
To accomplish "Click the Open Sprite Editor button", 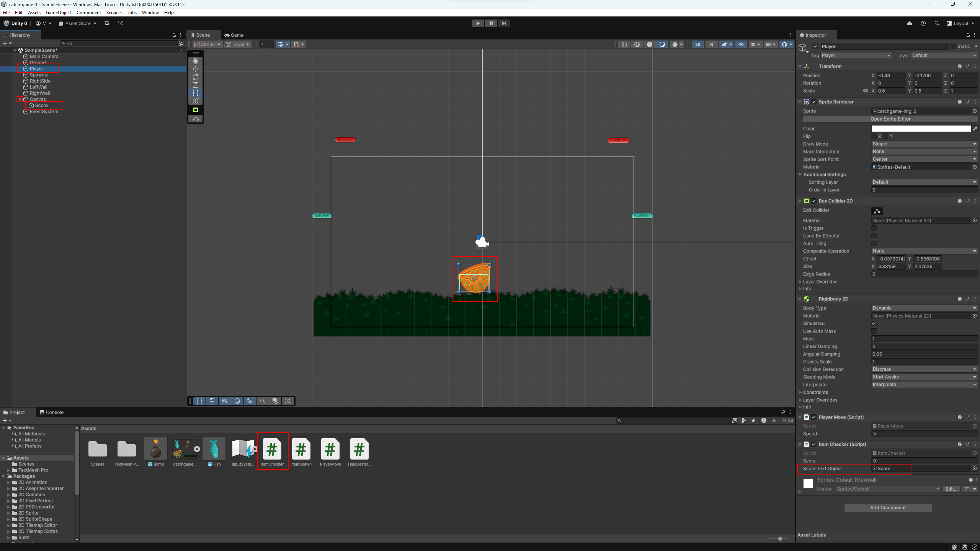I will tap(890, 119).
